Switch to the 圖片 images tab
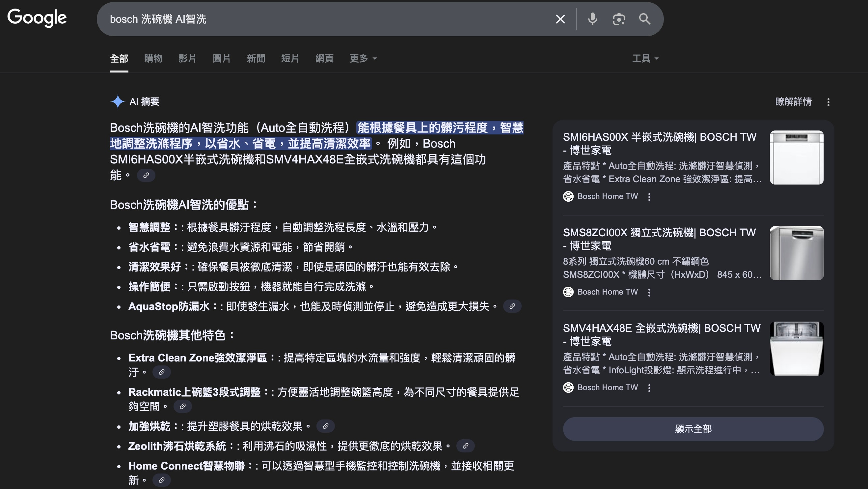The width and height of the screenshot is (868, 489). [221, 58]
